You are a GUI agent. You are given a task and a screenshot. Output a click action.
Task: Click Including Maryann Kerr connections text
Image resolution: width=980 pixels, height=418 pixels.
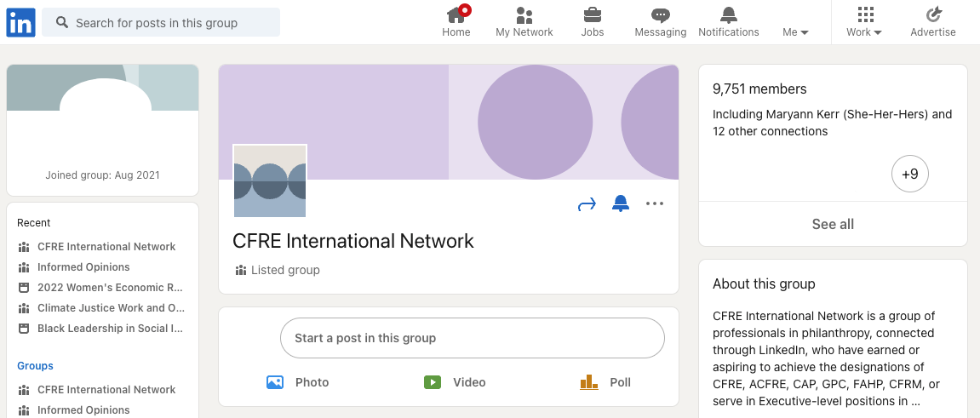832,123
